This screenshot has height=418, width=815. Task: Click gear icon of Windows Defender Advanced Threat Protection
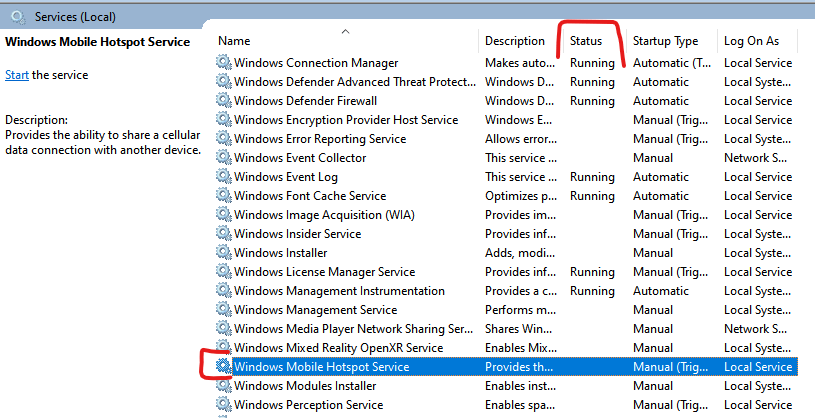point(224,82)
